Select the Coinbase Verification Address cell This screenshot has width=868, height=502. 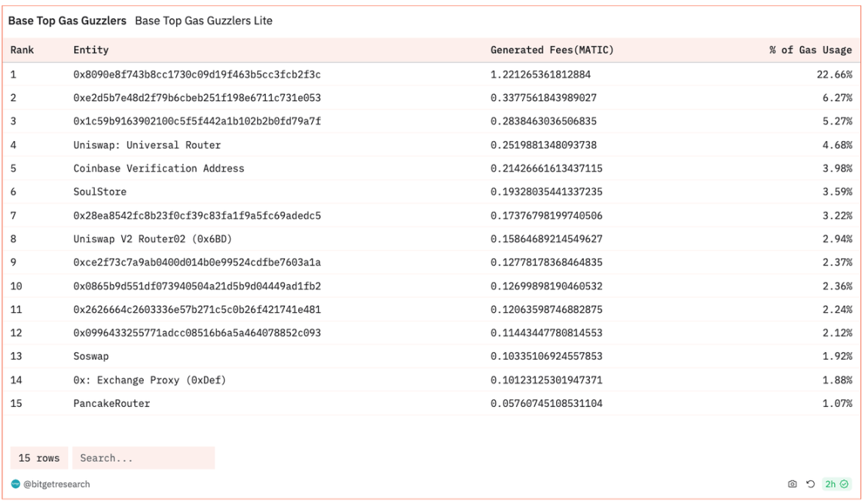coord(158,168)
